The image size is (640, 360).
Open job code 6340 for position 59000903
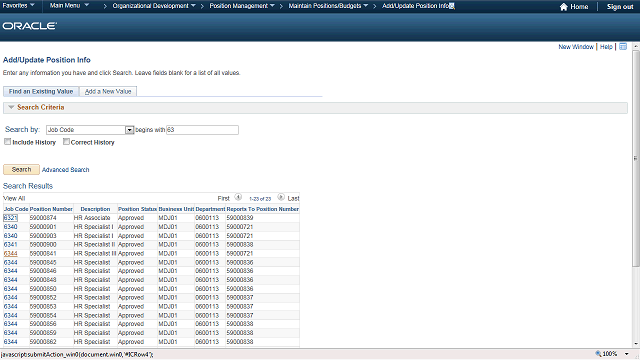11,236
